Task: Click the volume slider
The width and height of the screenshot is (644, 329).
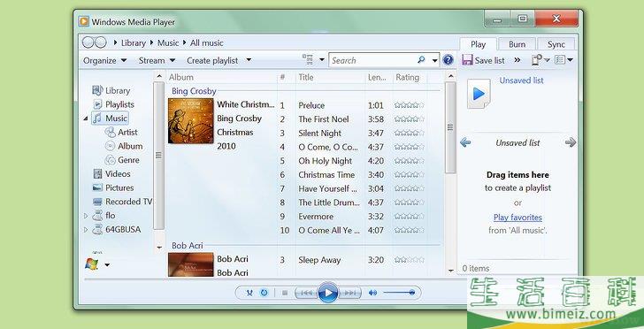Action: point(399,293)
